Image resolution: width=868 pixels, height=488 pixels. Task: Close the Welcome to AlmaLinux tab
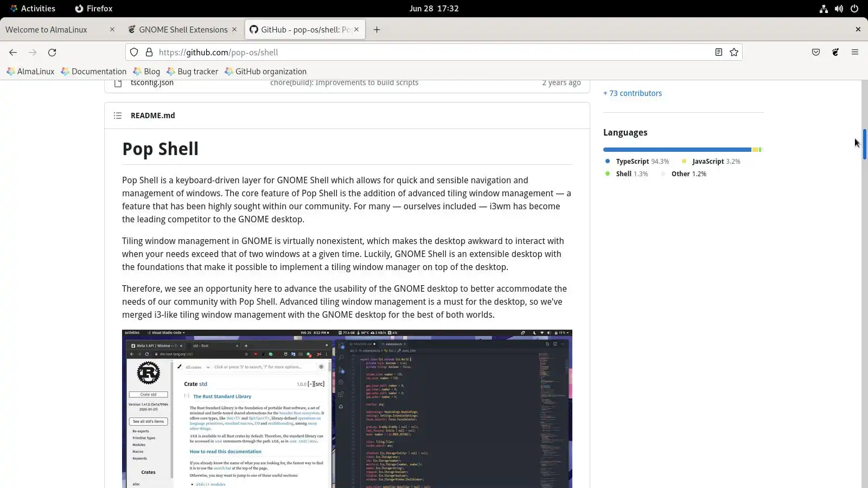[x=112, y=30]
